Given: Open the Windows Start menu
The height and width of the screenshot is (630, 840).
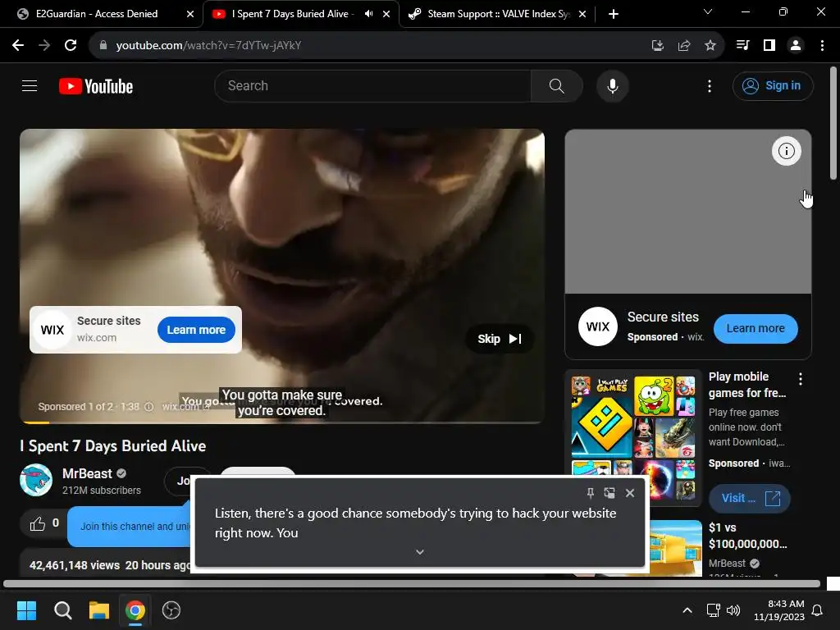Looking at the screenshot, I should point(26,610).
